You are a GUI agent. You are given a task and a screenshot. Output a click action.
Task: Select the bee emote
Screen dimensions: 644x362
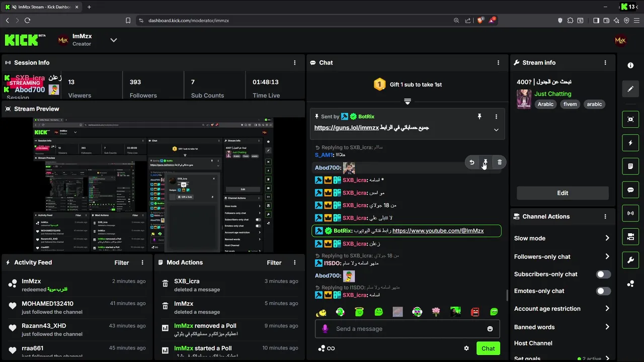click(x=321, y=312)
